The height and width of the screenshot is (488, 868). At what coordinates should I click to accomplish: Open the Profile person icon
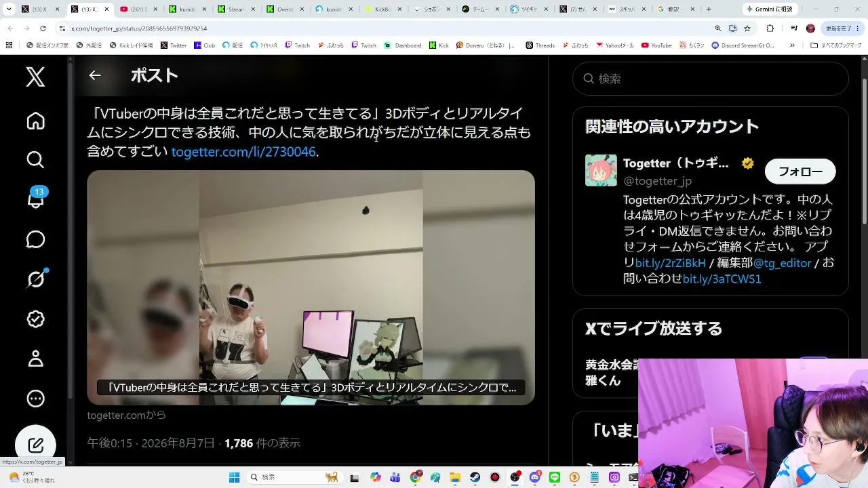pos(35,359)
